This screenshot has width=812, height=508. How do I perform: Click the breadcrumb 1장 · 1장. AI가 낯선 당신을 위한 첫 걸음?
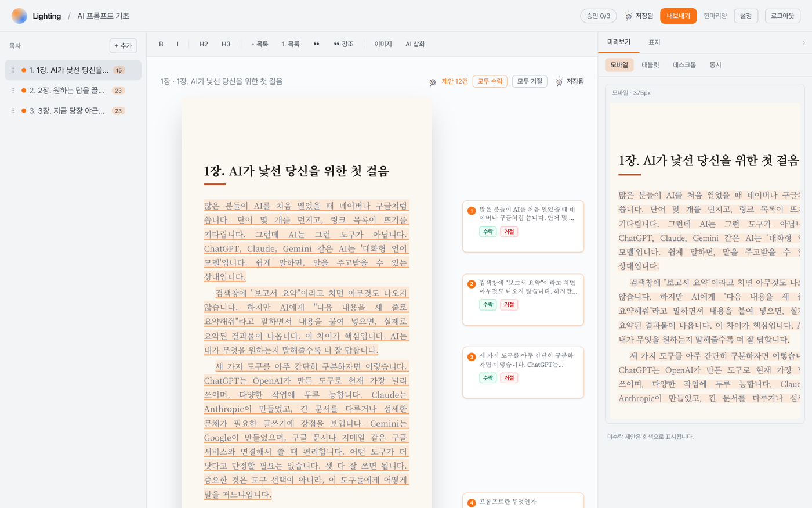tap(222, 82)
